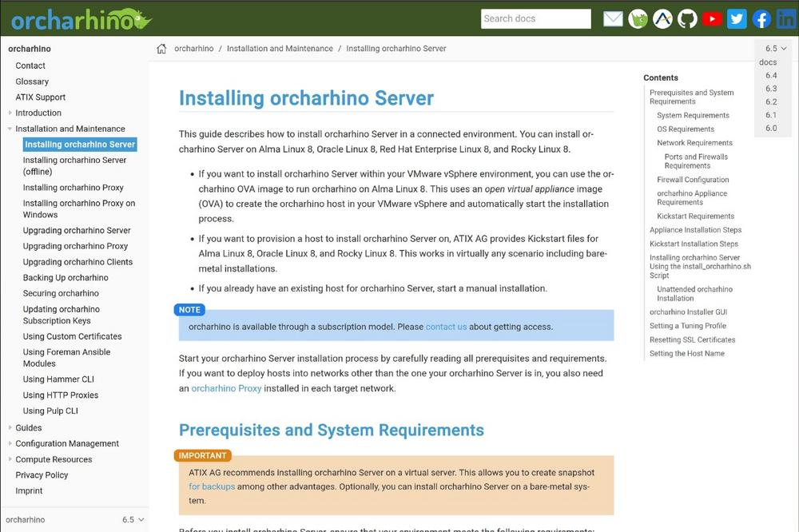Open Privacy Policy in sidebar
799x532 pixels.
click(x=42, y=475)
